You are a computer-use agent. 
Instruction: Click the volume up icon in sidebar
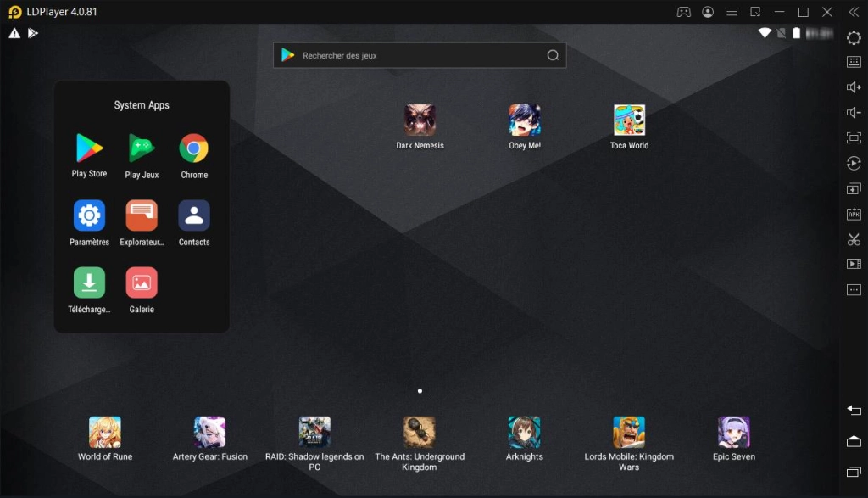click(x=854, y=87)
